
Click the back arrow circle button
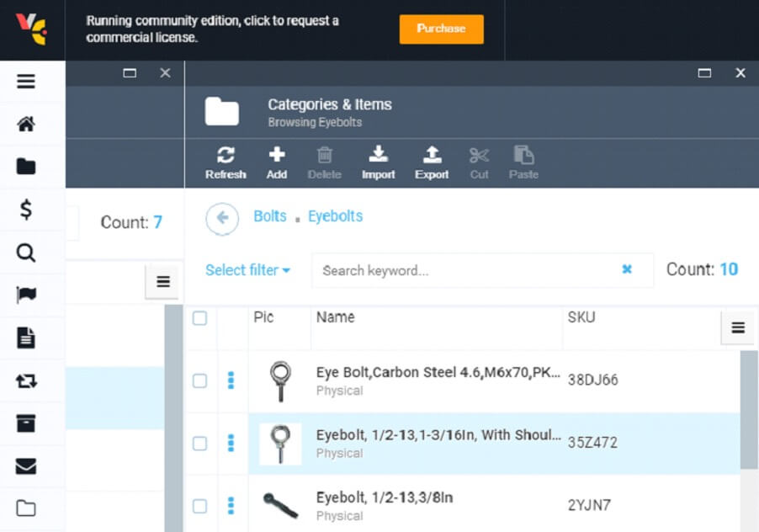point(222,218)
